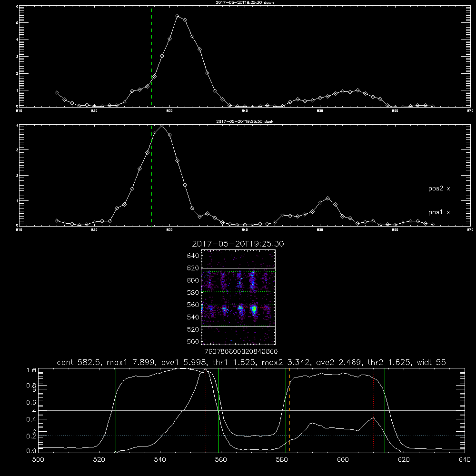Click the "cent 582.5" value
The width and height of the screenshot is (476, 476).
79,362
